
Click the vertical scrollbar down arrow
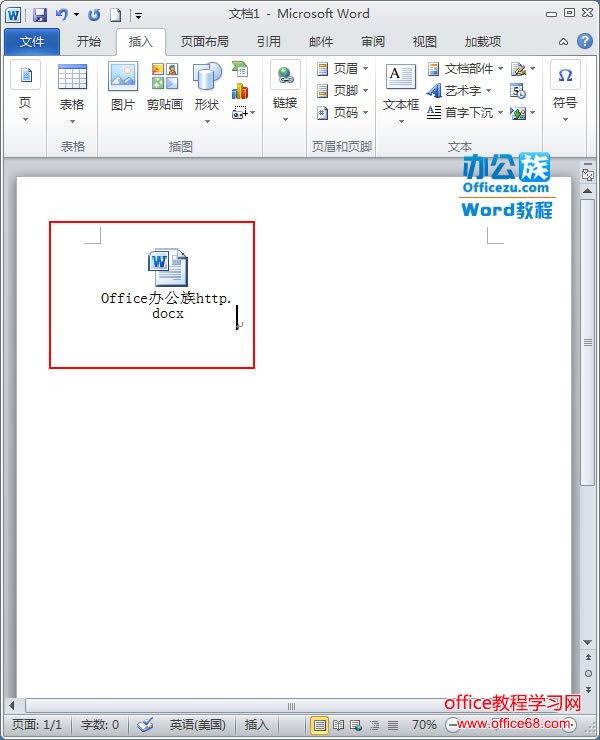coord(588,642)
